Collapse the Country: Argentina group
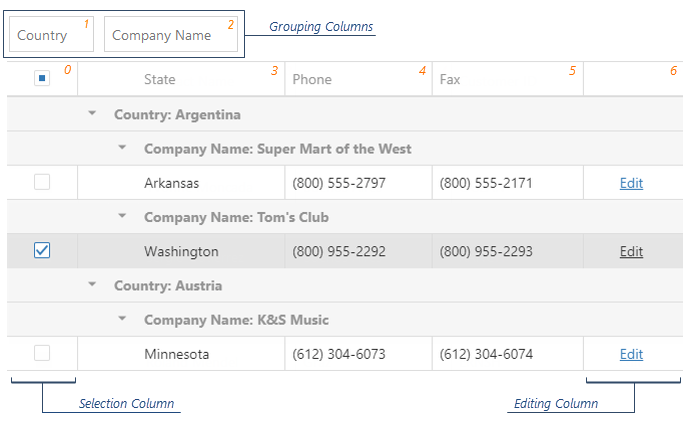This screenshot has height=424, width=691. (93, 114)
